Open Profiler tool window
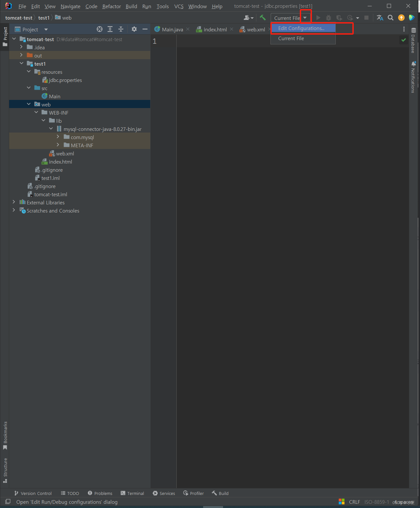 point(194,493)
